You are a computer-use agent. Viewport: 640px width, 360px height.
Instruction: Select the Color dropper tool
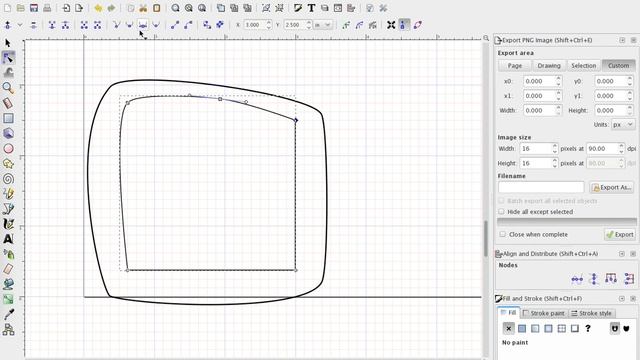pyautogui.click(x=8, y=314)
